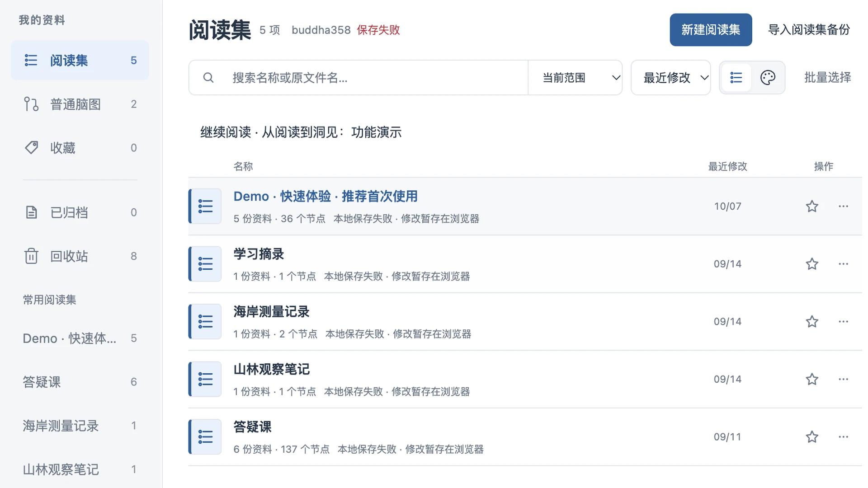
Task: Open more actions for 山林观察笔记 row
Action: coord(843,379)
